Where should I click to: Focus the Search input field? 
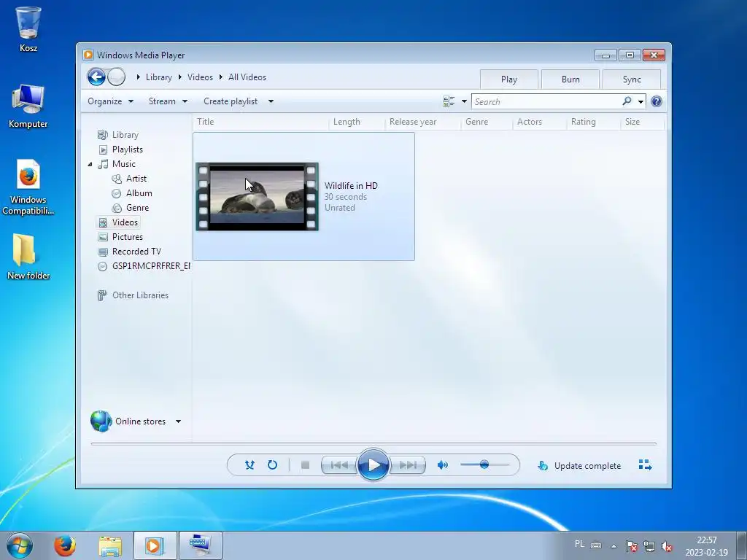point(546,101)
